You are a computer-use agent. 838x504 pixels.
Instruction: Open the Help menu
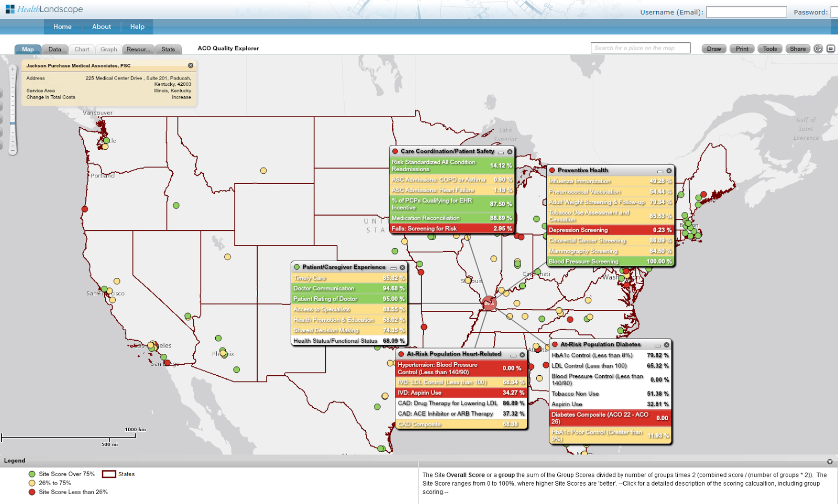point(137,27)
